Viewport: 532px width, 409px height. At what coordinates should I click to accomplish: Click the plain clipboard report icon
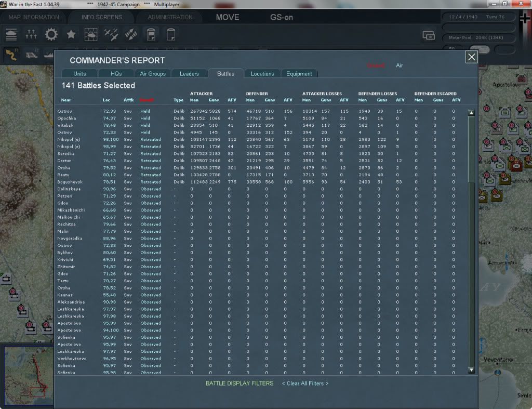point(171,35)
